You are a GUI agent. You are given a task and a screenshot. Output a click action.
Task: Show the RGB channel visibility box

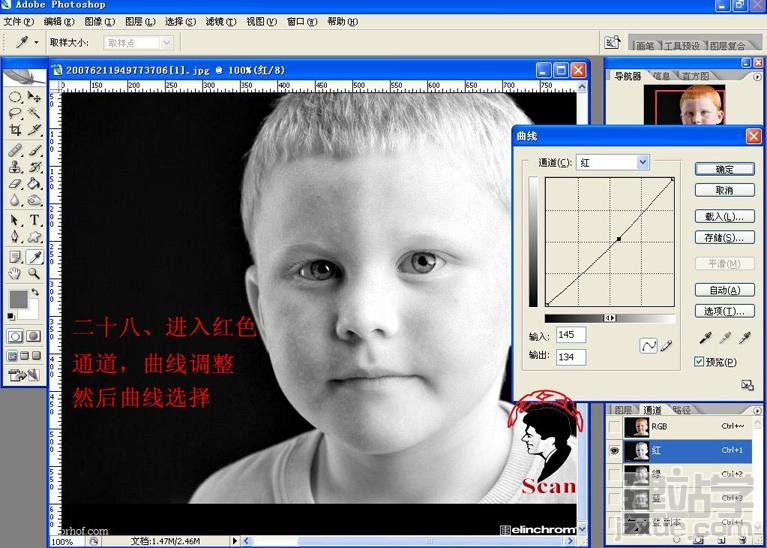click(x=614, y=427)
